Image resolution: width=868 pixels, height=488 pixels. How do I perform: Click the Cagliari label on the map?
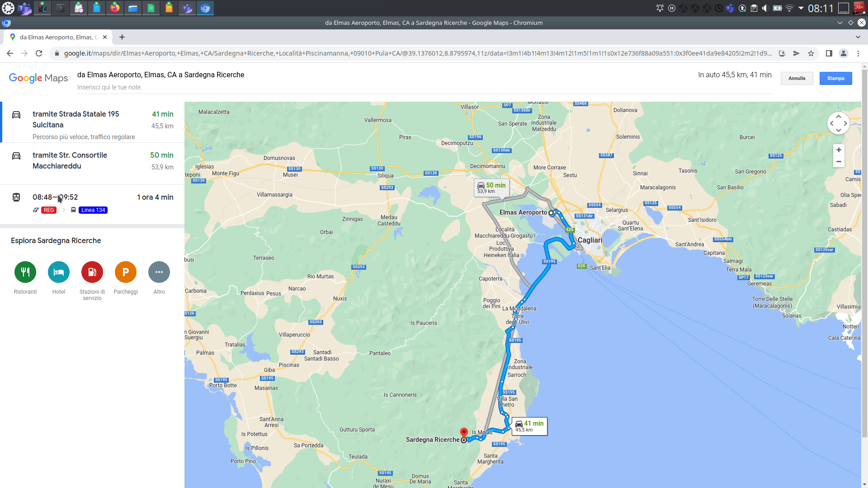tap(590, 240)
